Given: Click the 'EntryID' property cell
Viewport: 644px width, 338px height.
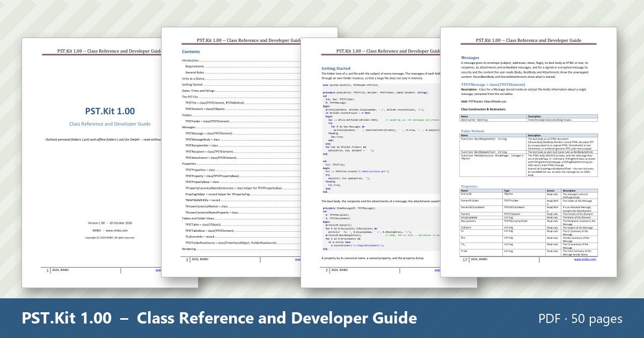Looking at the screenshot, I should click(481, 194).
